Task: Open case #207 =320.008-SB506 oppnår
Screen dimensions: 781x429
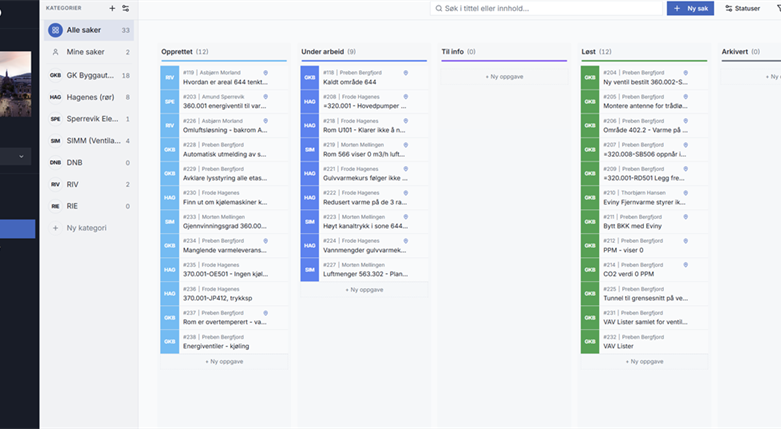Action: pos(645,149)
